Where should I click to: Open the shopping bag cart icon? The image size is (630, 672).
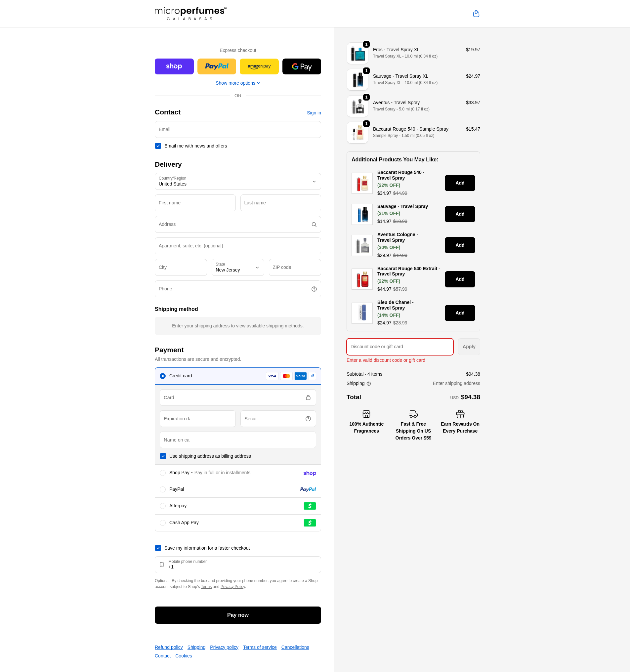pos(476,14)
